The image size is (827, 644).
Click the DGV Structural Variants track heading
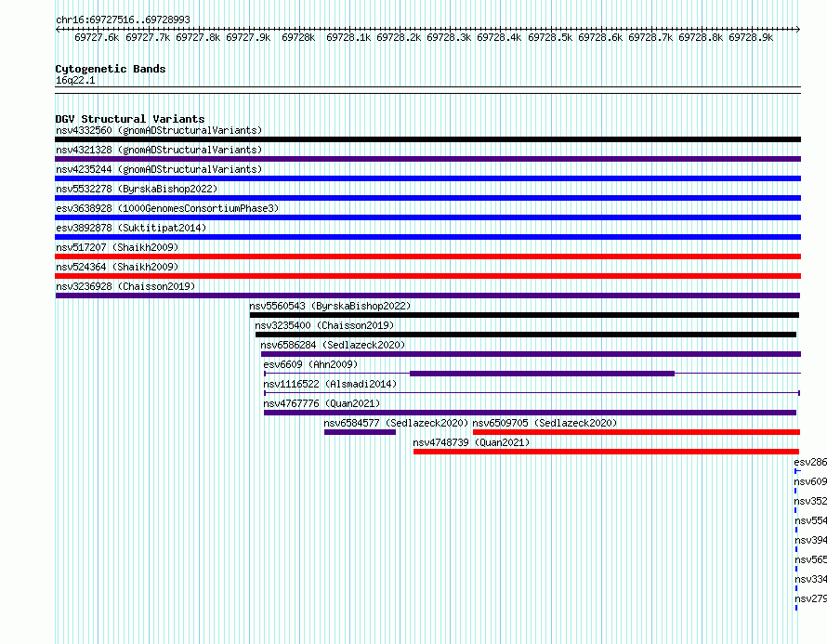click(130, 119)
